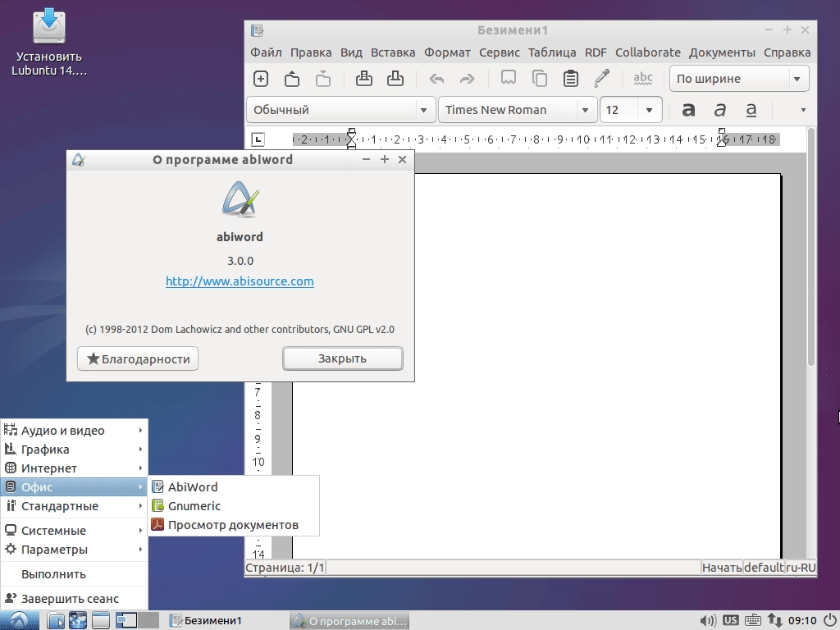Open the RDF menu
Image resolution: width=840 pixels, height=630 pixels.
596,52
